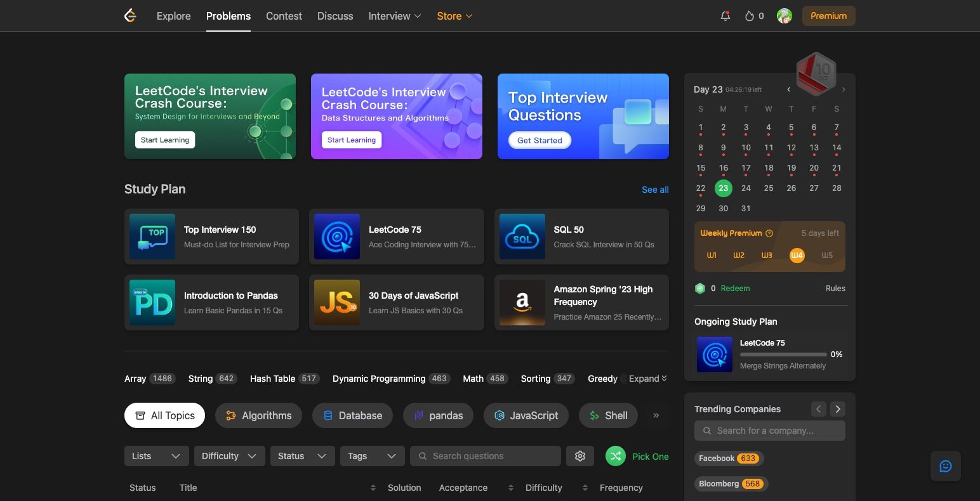Open the Difficulty dropdown filter

pos(228,456)
